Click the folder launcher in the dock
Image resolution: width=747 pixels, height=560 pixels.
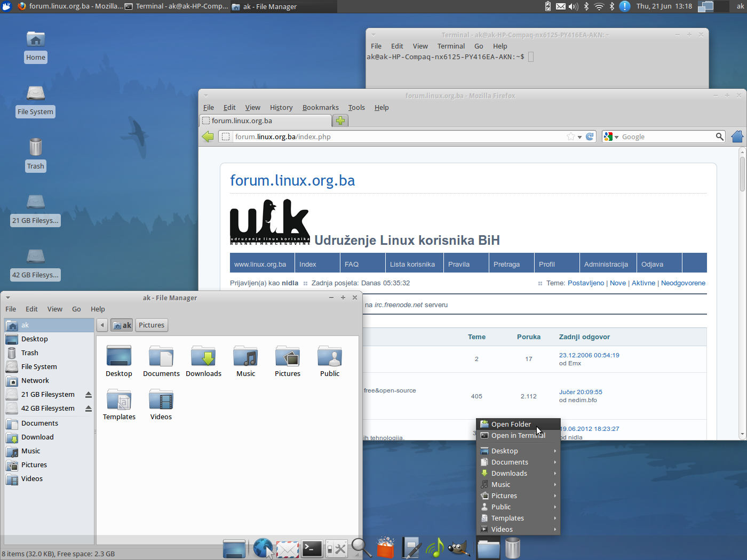coord(488,548)
